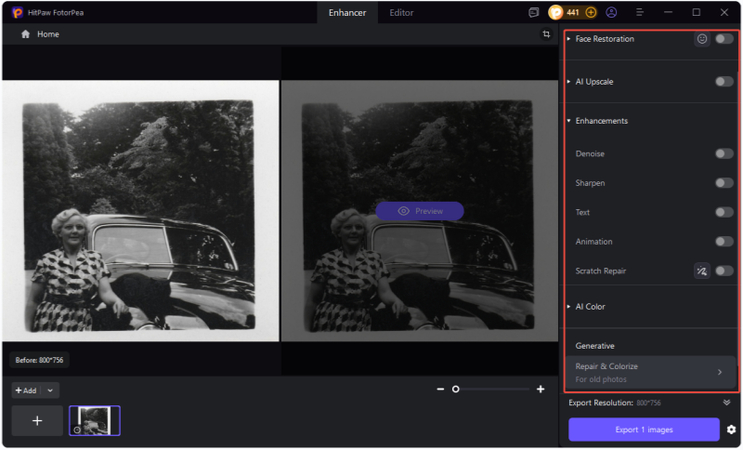Collapse the Enhancements section arrow
The height and width of the screenshot is (450, 743).
tap(569, 121)
